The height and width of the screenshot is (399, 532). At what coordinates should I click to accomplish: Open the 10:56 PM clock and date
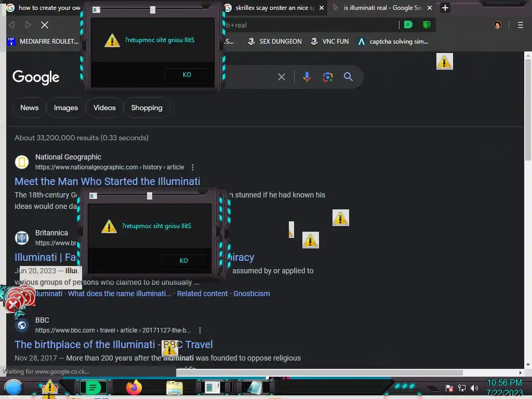coord(504,388)
